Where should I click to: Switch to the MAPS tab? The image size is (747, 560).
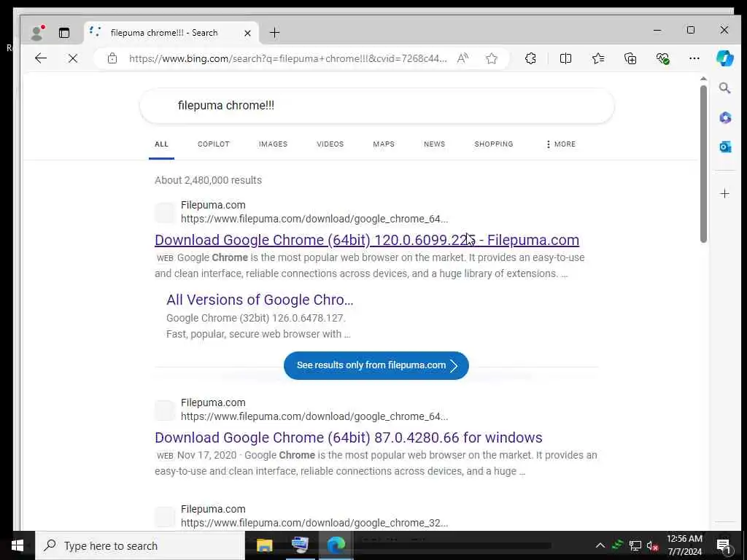click(x=384, y=144)
